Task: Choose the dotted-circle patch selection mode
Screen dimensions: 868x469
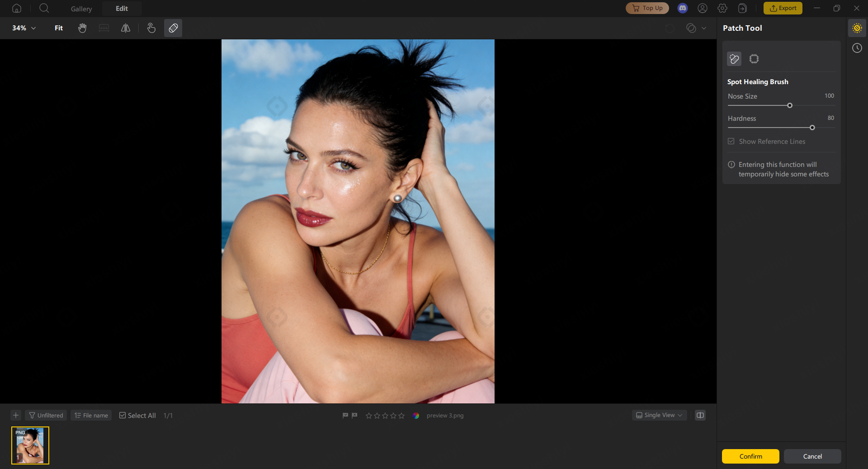Action: pyautogui.click(x=754, y=59)
